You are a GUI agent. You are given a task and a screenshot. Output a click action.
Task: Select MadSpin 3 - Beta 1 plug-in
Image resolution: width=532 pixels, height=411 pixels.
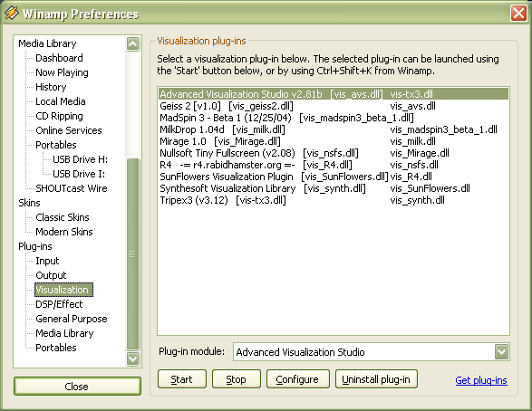pyautogui.click(x=334, y=118)
